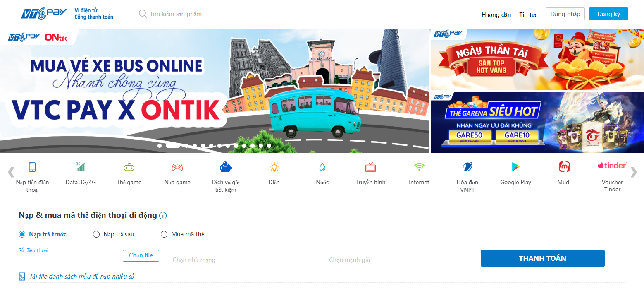The height and width of the screenshot is (296, 644).
Task: Click the search magnifier icon
Action: click(143, 14)
